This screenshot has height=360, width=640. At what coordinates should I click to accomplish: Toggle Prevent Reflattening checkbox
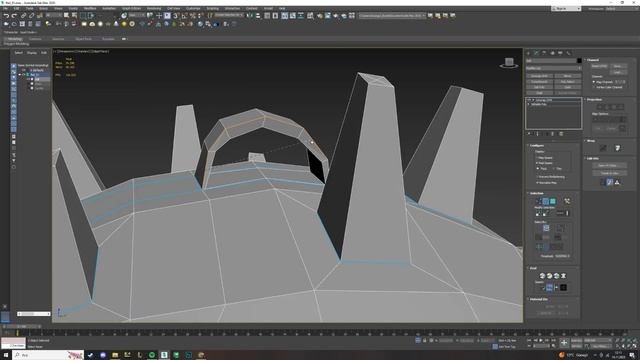coord(550,177)
